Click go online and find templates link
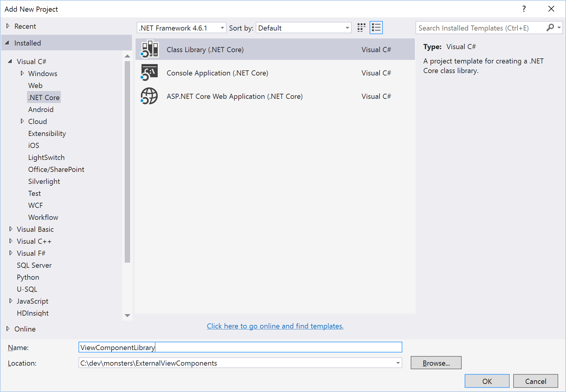 [x=275, y=326]
